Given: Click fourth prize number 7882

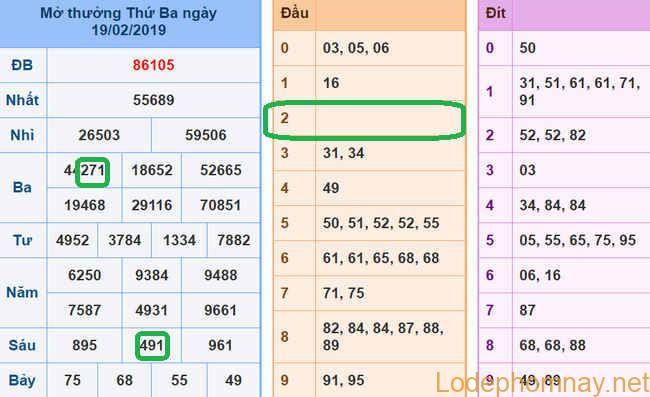Looking at the screenshot, I should 233,240.
